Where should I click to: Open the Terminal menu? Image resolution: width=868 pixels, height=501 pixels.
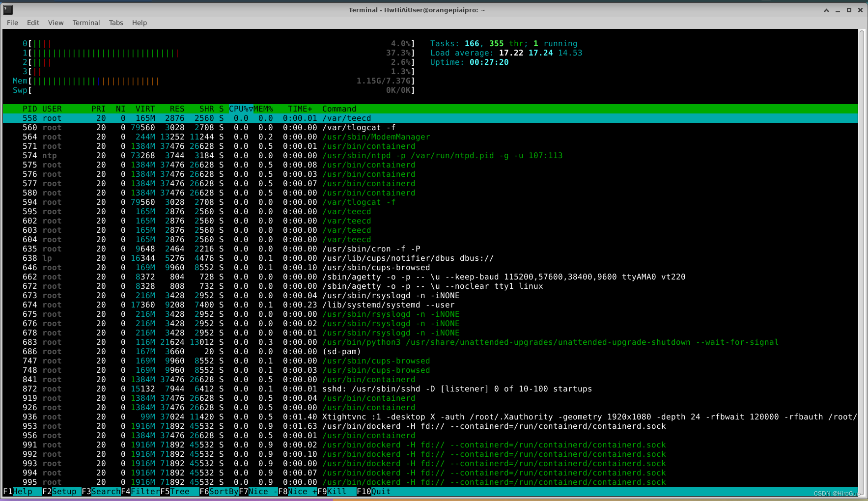point(86,23)
